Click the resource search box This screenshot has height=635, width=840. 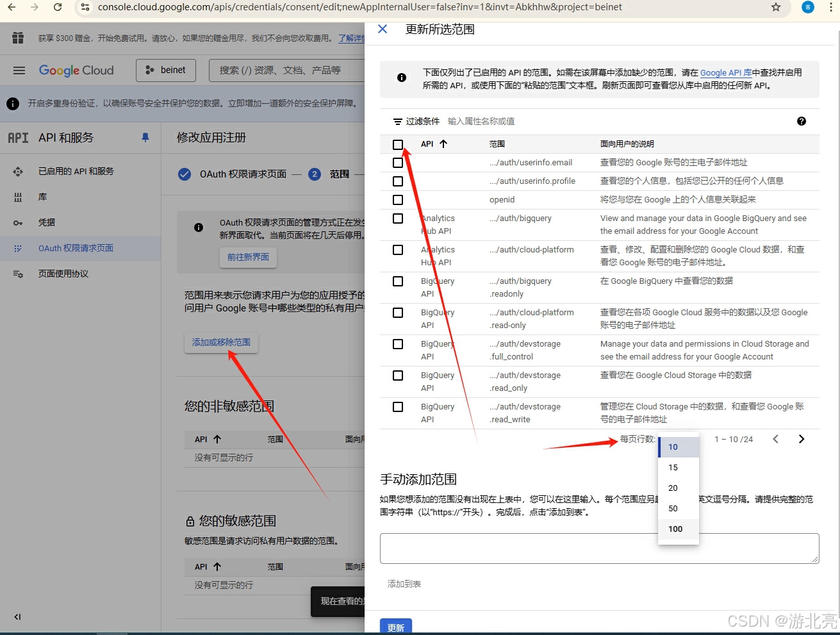[288, 70]
